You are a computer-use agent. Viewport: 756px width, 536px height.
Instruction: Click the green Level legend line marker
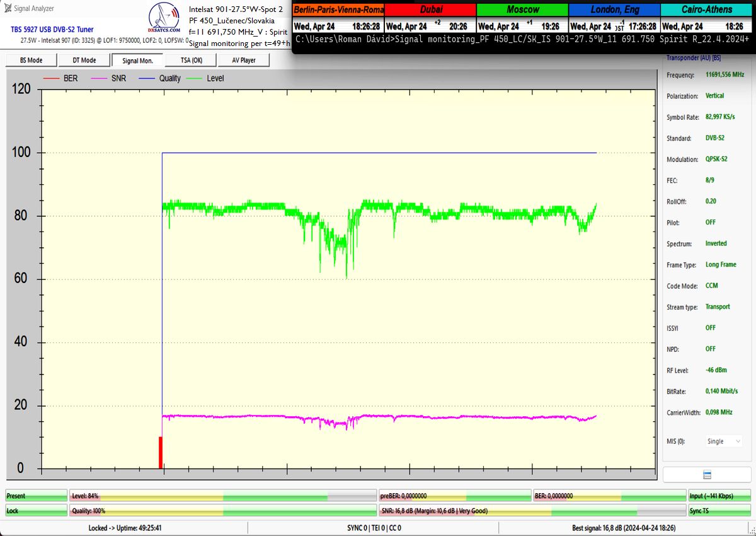point(195,78)
